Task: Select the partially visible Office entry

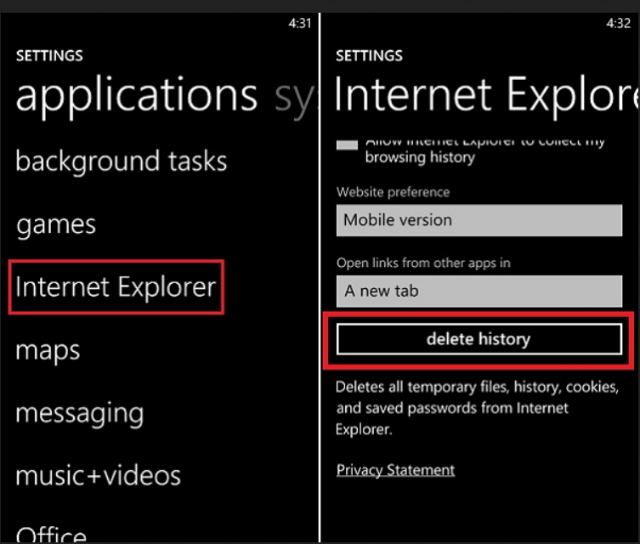Action: 51,532
